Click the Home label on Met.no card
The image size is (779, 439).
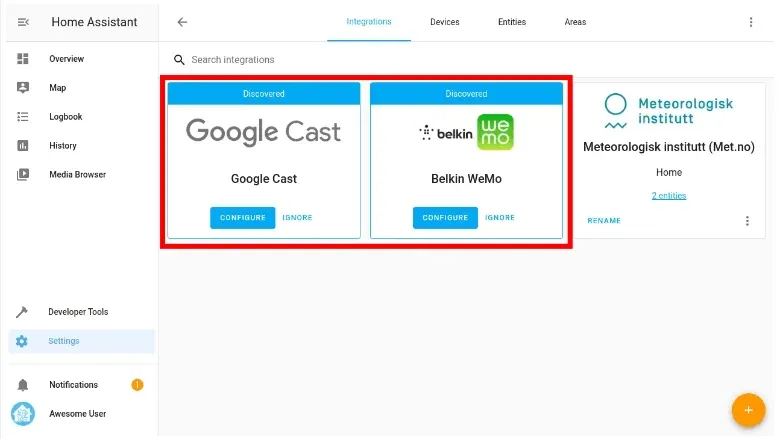669,172
